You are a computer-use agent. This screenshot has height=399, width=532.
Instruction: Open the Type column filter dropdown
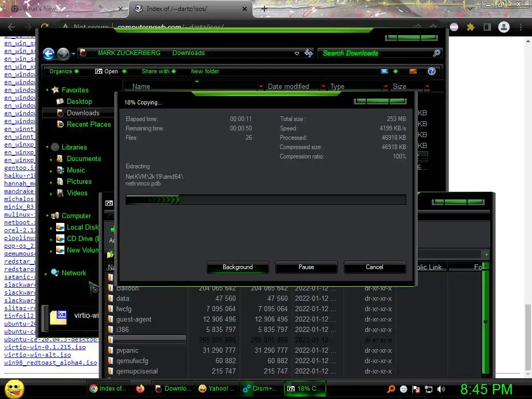tap(385, 87)
